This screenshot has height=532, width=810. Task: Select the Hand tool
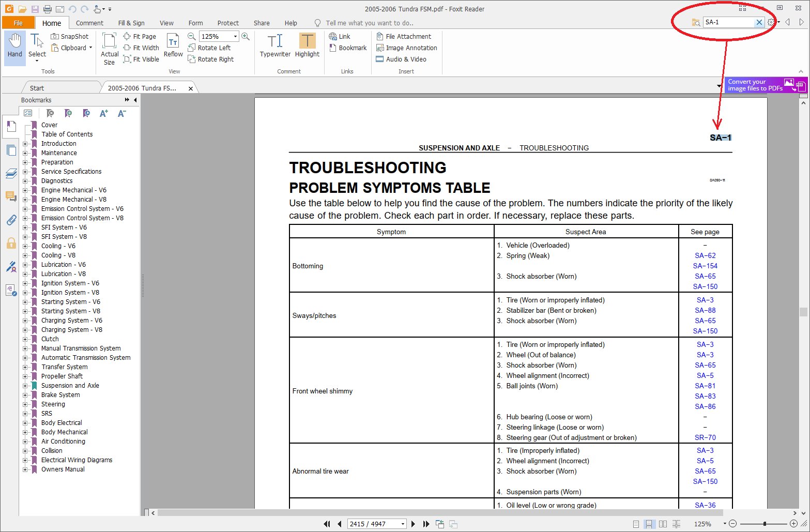click(15, 47)
